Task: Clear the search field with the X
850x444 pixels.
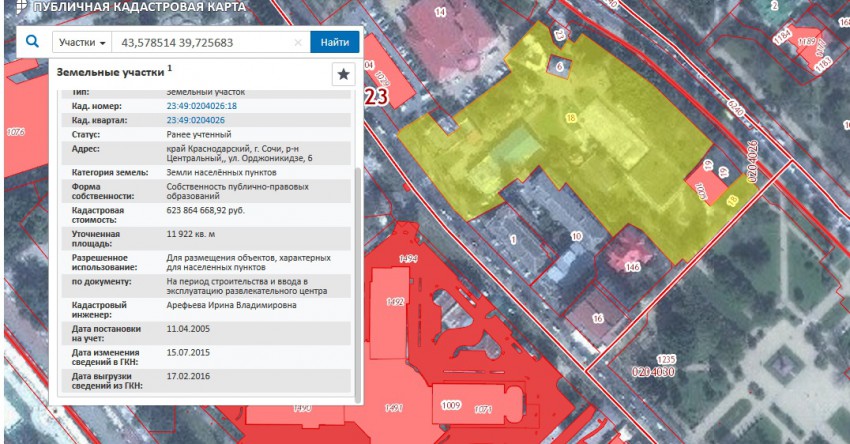Action: (x=298, y=43)
